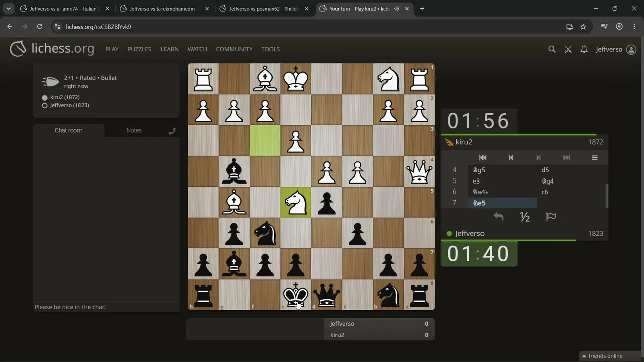This screenshot has height=362, width=644.
Task: Open a new browser tab
Action: [x=422, y=9]
